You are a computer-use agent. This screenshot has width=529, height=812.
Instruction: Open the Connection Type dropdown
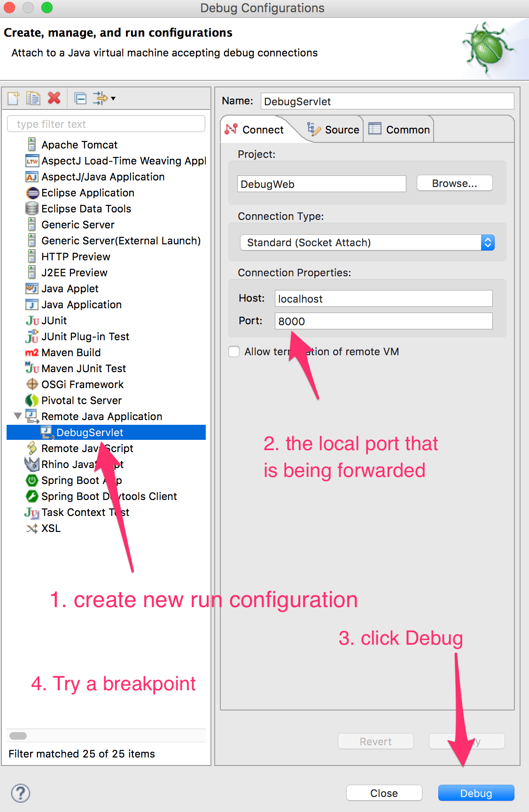click(367, 242)
